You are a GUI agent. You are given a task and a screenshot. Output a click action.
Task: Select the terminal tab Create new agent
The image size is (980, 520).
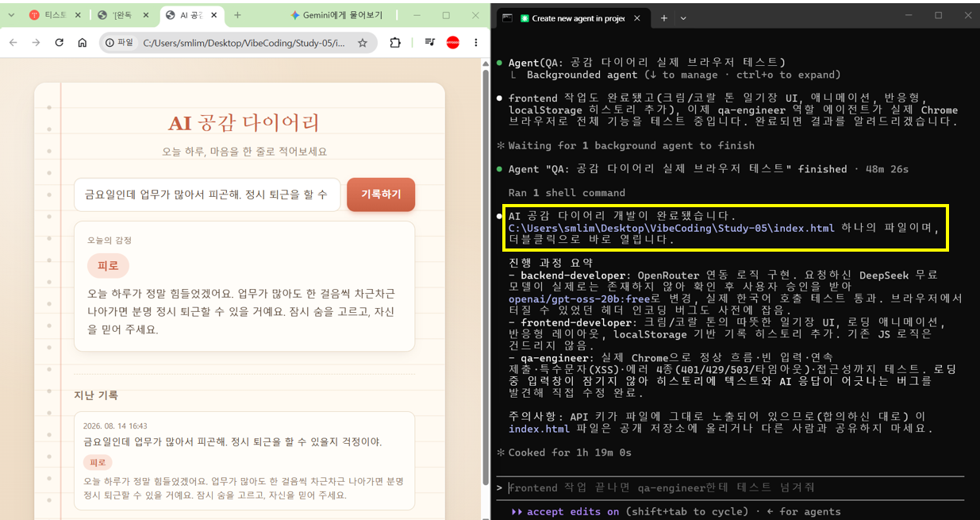pyautogui.click(x=578, y=18)
